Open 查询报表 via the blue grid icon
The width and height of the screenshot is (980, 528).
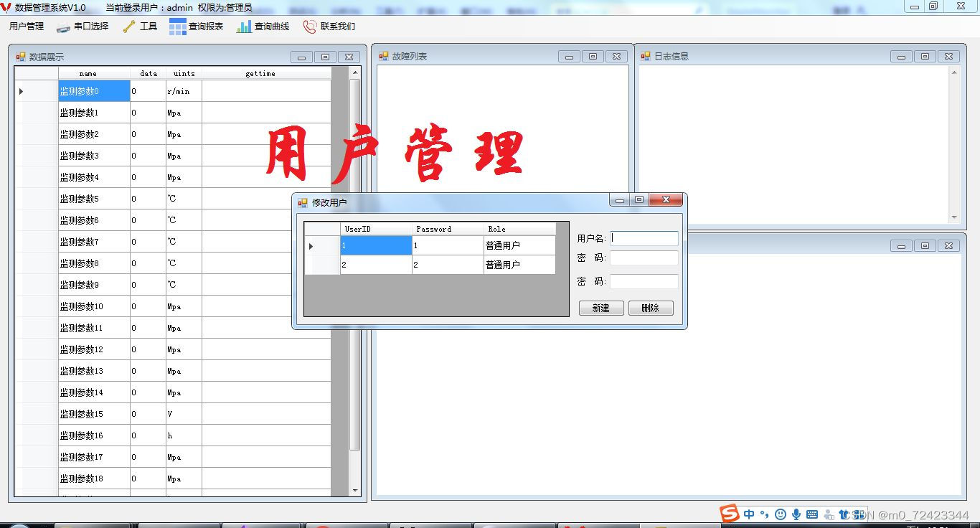coord(176,26)
